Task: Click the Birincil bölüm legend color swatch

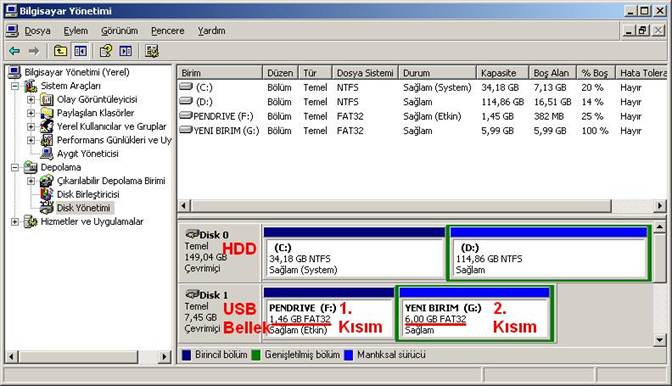Action: [x=186, y=355]
